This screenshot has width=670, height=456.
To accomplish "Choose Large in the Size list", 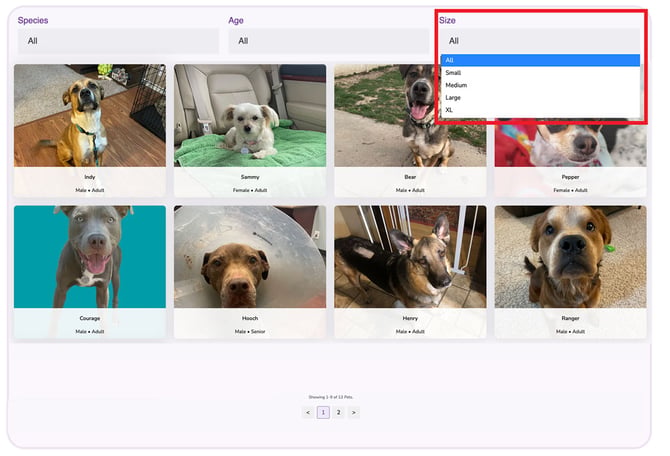I will [540, 97].
